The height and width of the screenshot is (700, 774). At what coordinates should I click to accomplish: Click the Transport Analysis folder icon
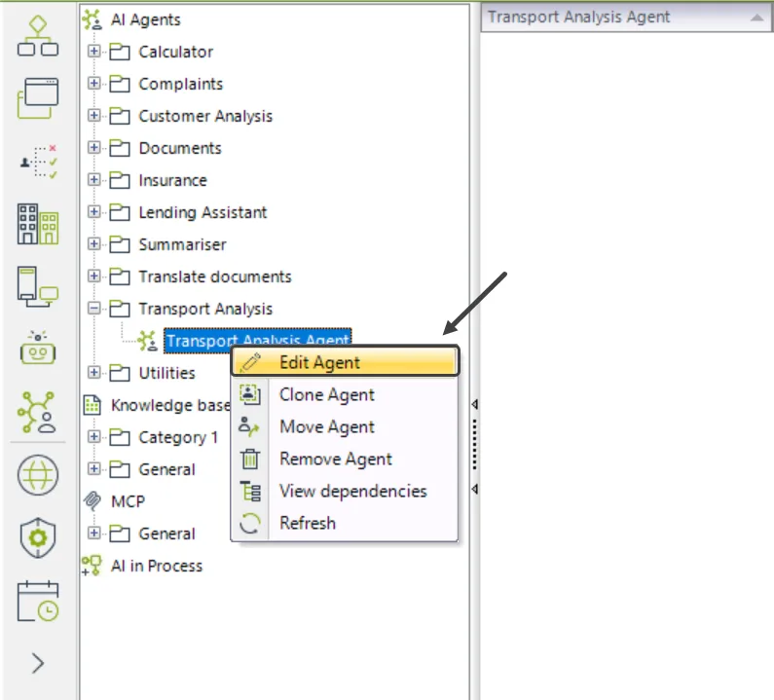120,309
